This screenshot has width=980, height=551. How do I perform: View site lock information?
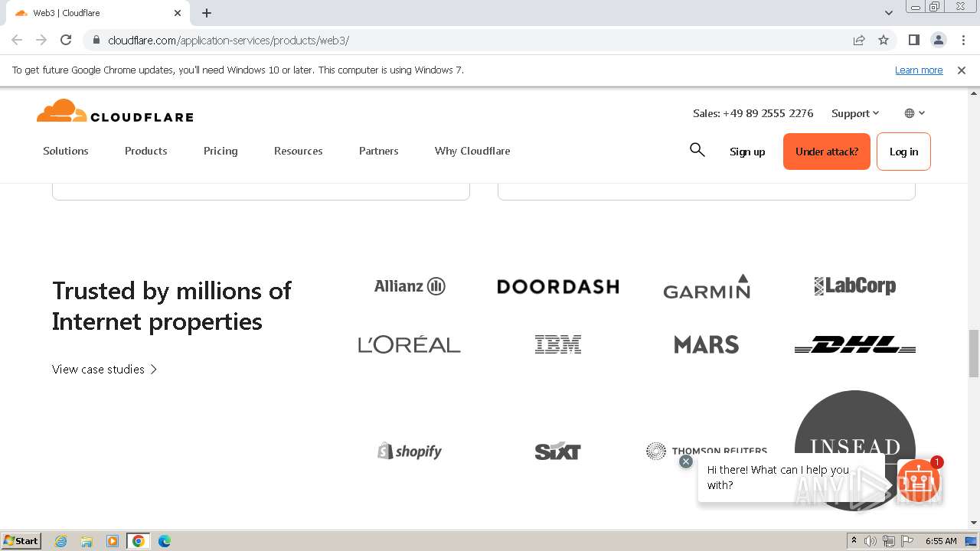pos(96,40)
